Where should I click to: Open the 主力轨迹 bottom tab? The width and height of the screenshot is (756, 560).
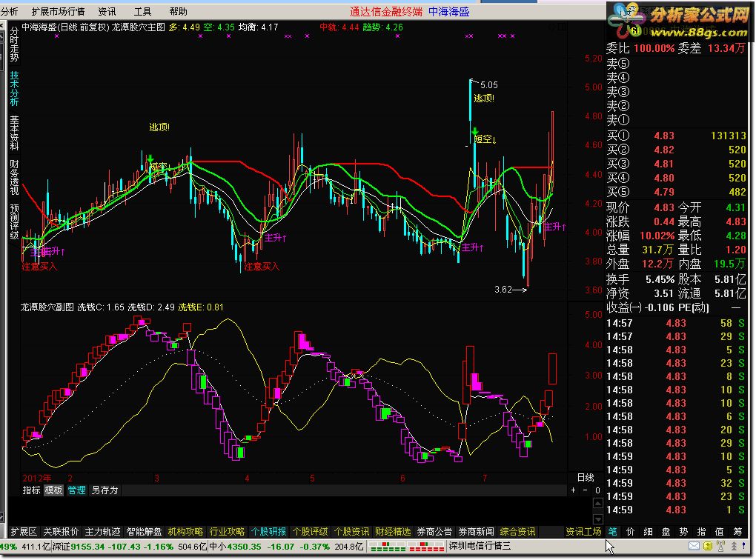coord(102,532)
